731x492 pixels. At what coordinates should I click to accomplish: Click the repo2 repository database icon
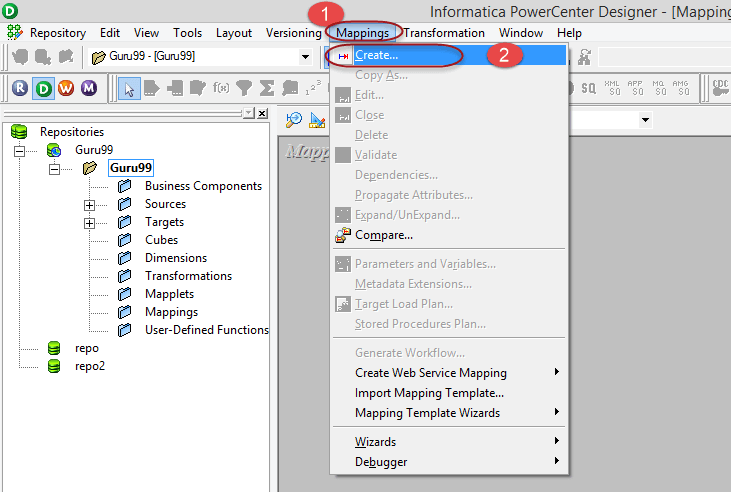point(54,366)
